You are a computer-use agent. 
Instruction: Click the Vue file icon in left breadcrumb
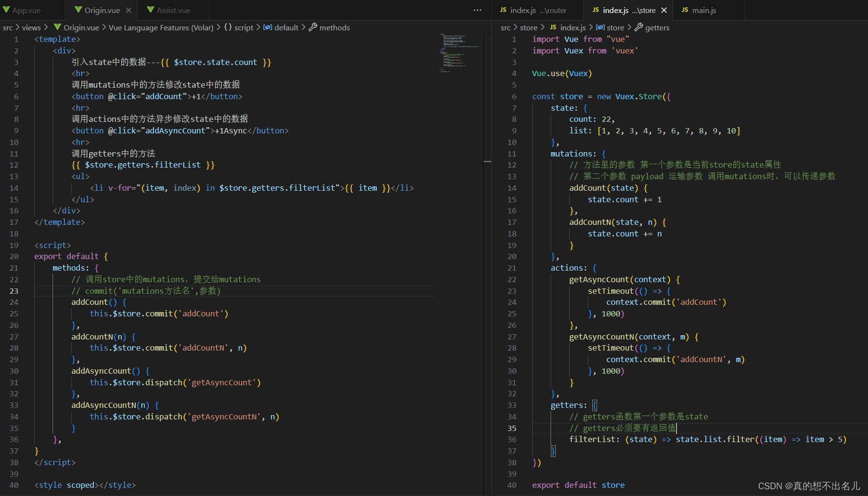pos(57,27)
